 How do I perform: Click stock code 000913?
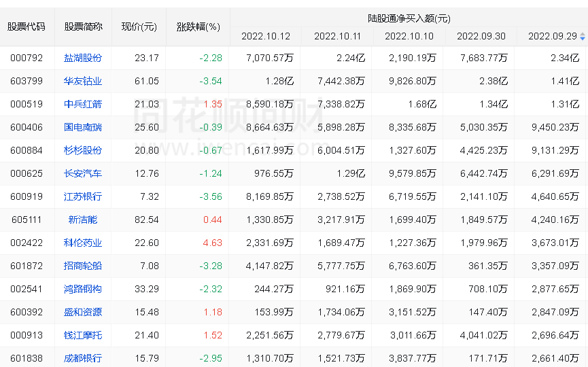(x=27, y=335)
